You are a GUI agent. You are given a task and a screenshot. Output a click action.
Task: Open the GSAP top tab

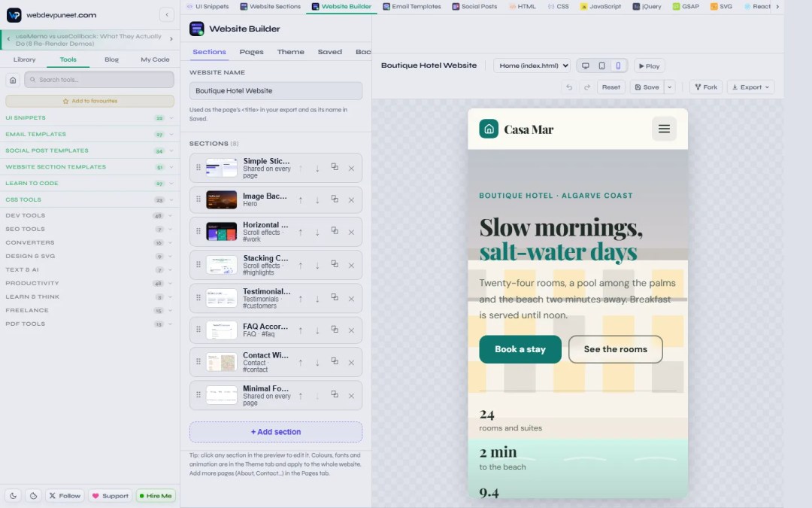[685, 6]
